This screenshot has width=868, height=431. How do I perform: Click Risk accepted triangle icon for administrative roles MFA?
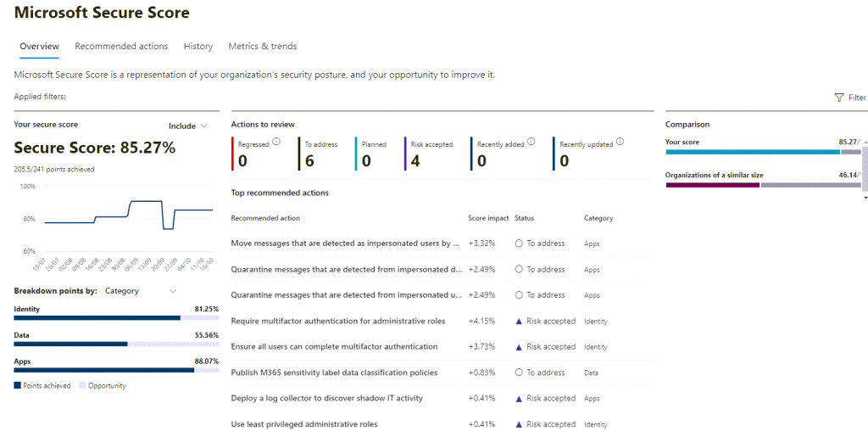(519, 322)
